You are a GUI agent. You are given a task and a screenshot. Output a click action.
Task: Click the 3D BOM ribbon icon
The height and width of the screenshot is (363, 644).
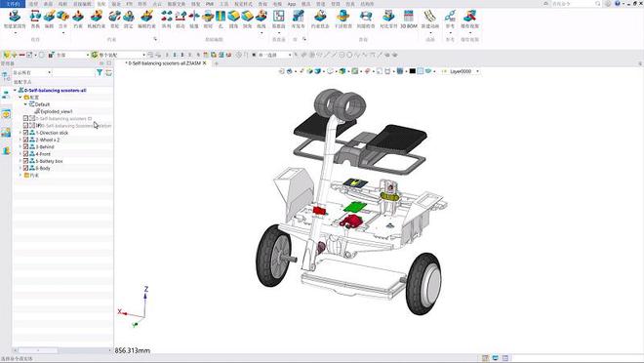(409, 19)
